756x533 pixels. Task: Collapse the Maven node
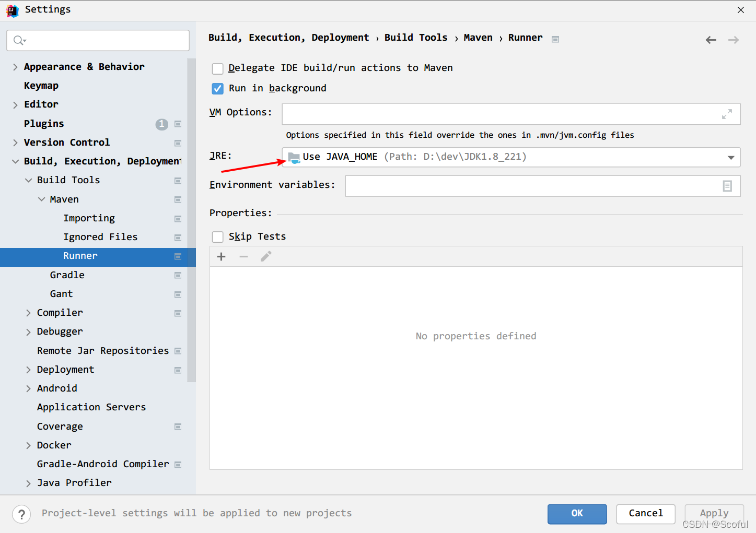click(x=41, y=199)
